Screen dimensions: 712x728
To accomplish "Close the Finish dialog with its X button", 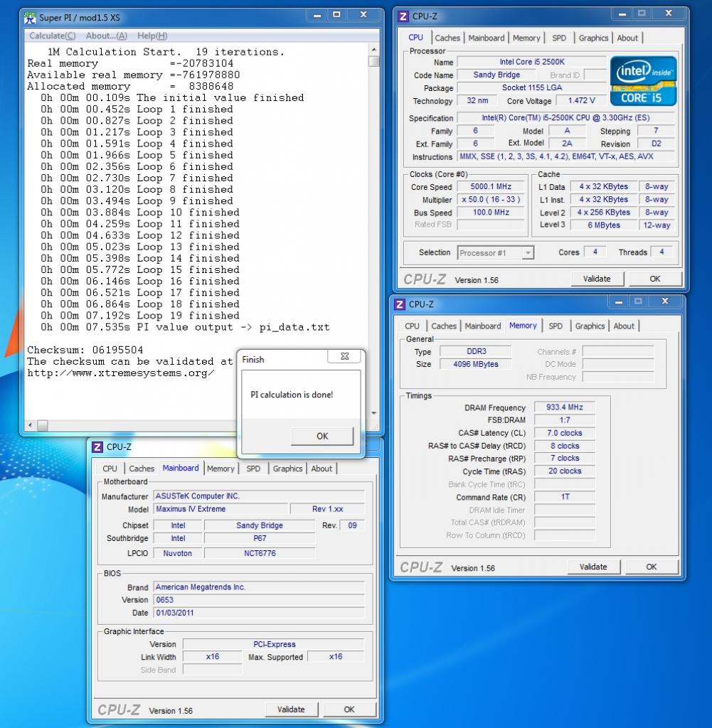I will click(x=345, y=356).
